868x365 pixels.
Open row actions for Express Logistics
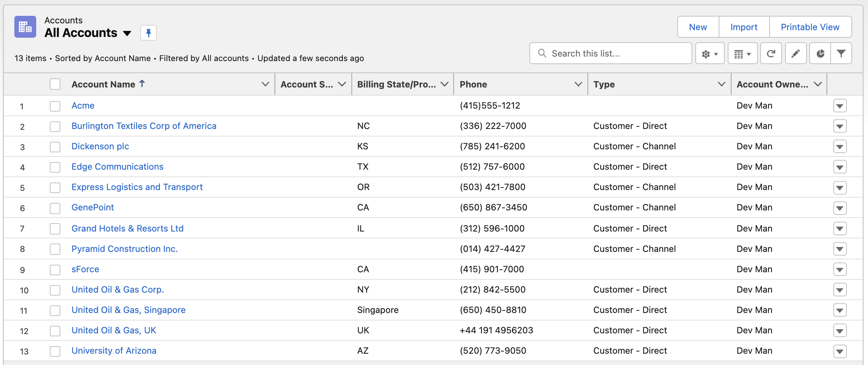[840, 187]
